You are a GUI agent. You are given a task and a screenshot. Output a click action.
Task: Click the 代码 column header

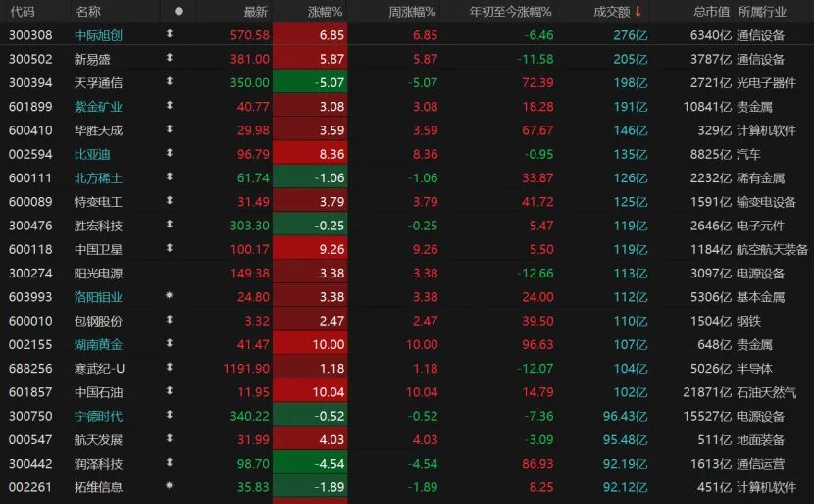(x=22, y=12)
